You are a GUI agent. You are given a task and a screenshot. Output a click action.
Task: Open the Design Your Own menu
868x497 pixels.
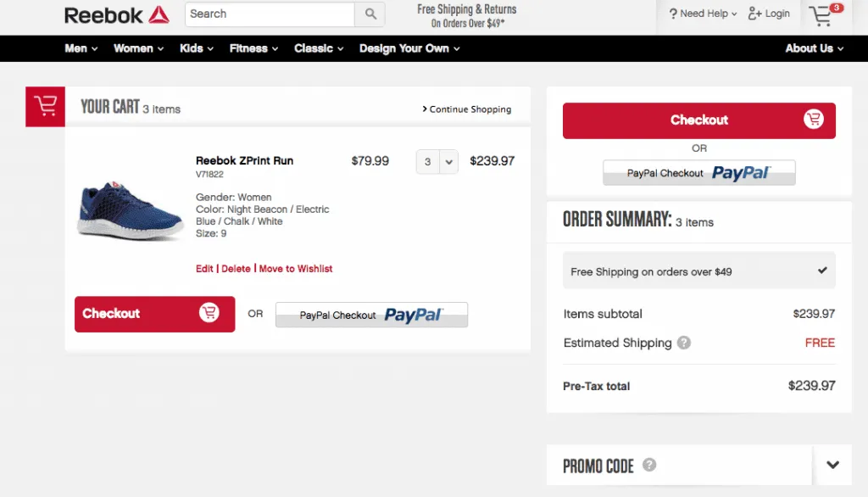(x=409, y=48)
